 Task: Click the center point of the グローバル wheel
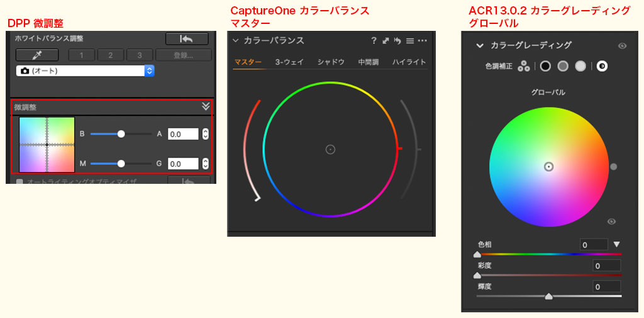[x=548, y=167]
